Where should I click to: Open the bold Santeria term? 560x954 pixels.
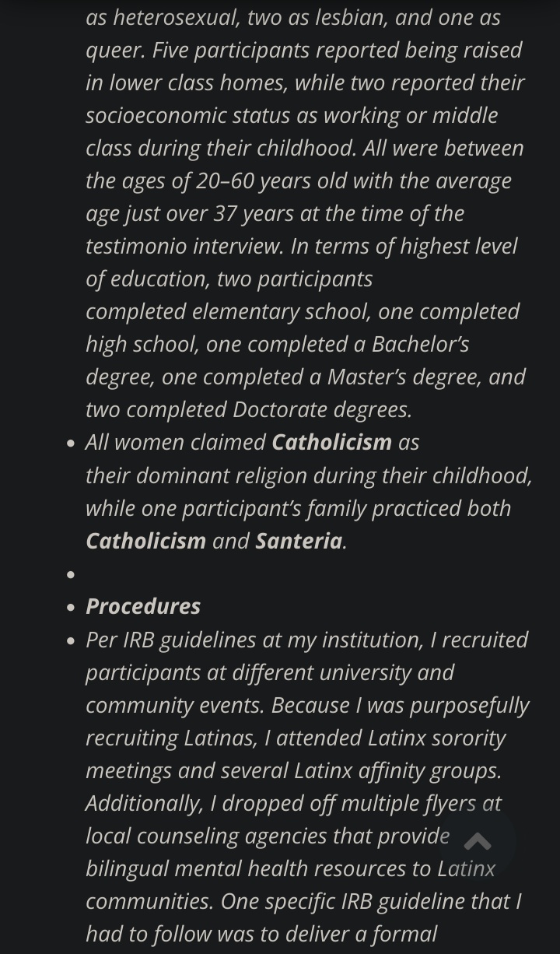(299, 540)
